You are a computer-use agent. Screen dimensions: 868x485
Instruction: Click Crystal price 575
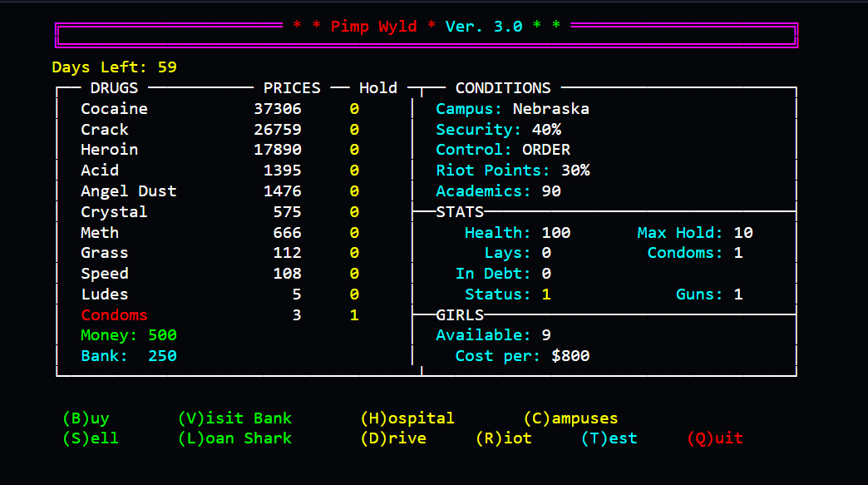click(x=288, y=212)
